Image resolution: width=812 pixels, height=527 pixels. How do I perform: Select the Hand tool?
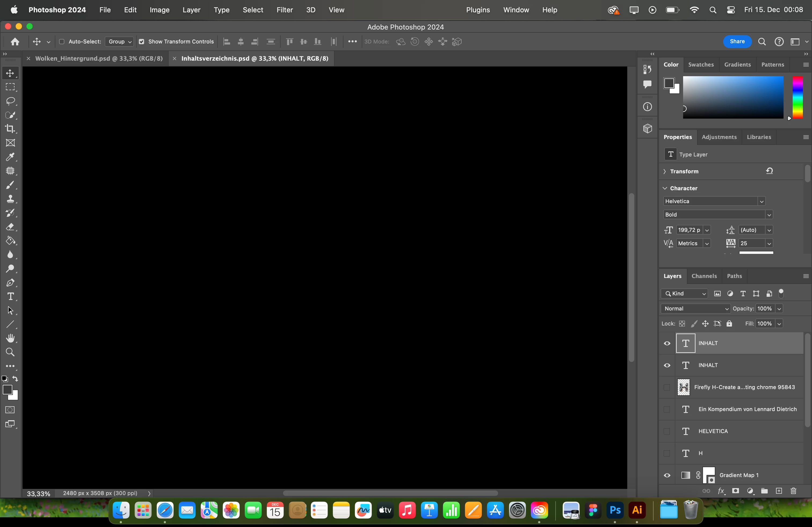pyautogui.click(x=10, y=338)
